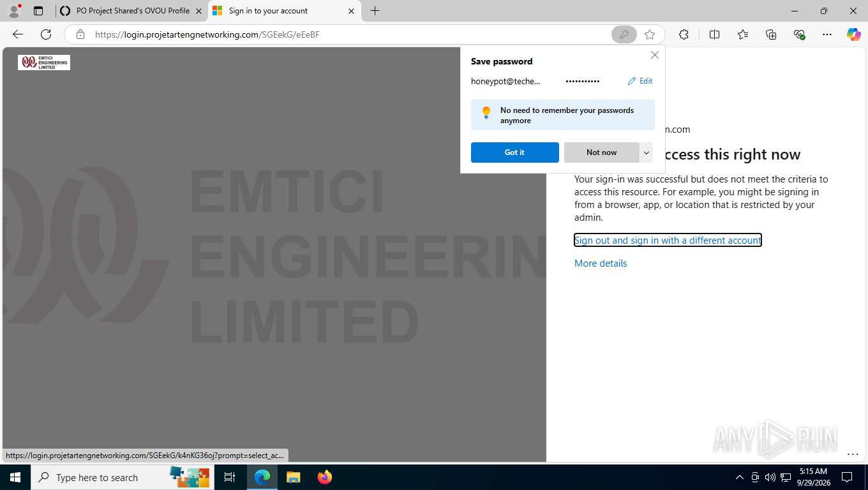Toggle split screen view
This screenshot has height=490, width=868.
click(714, 34)
